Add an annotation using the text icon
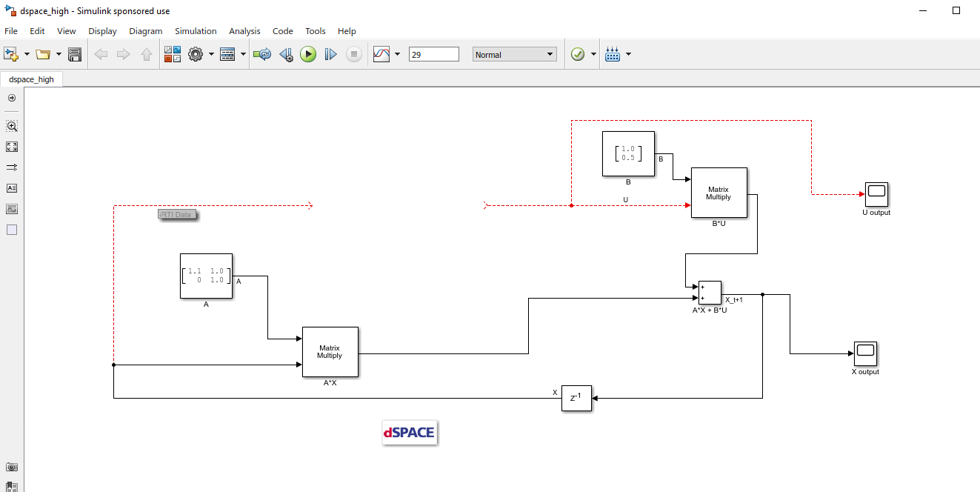 pos(12,188)
